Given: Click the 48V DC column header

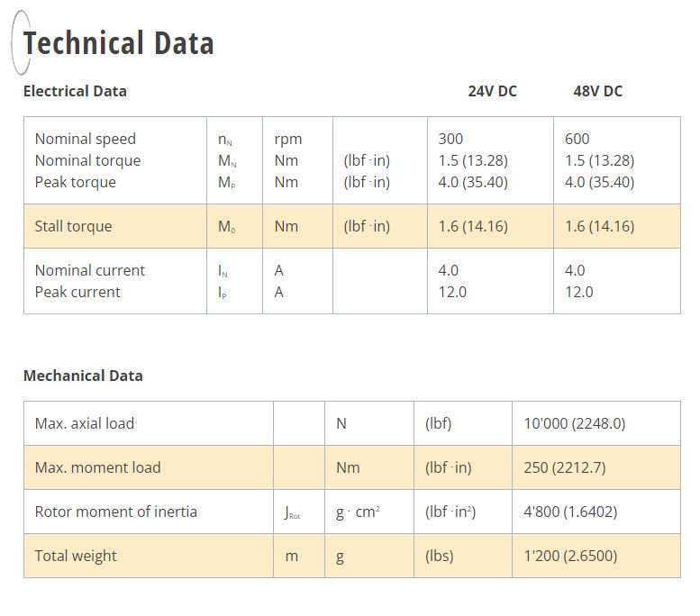Looking at the screenshot, I should pyautogui.click(x=597, y=91).
